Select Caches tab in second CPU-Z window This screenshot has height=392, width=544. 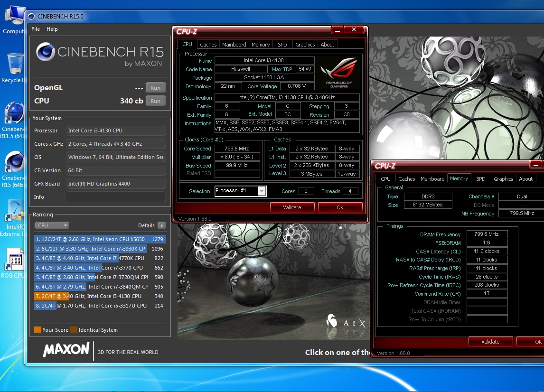click(407, 178)
